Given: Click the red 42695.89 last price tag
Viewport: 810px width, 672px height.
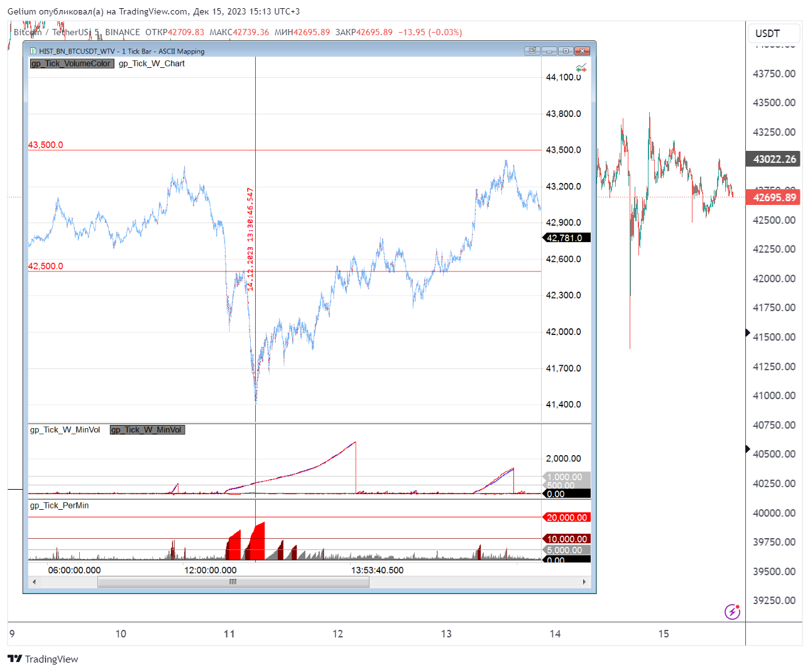Looking at the screenshot, I should [772, 197].
